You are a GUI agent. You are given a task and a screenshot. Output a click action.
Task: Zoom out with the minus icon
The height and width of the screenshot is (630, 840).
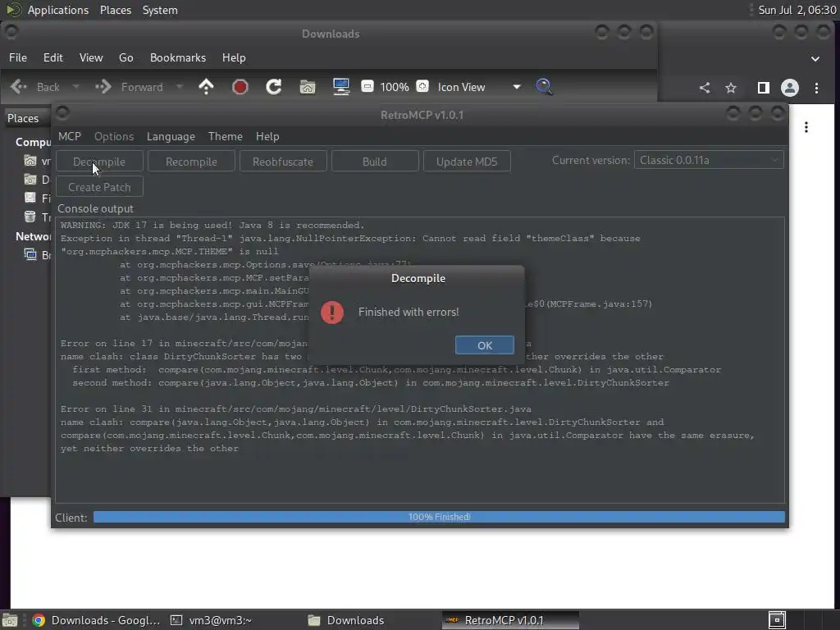tap(367, 86)
